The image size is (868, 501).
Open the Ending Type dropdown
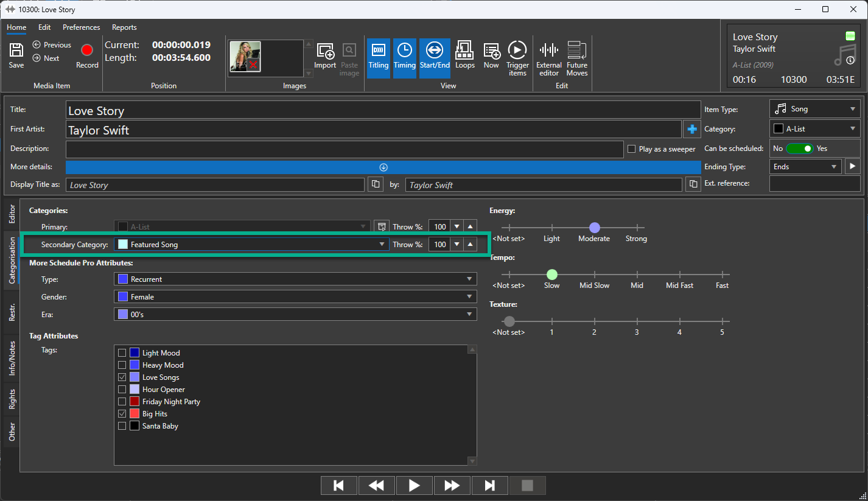tap(805, 166)
